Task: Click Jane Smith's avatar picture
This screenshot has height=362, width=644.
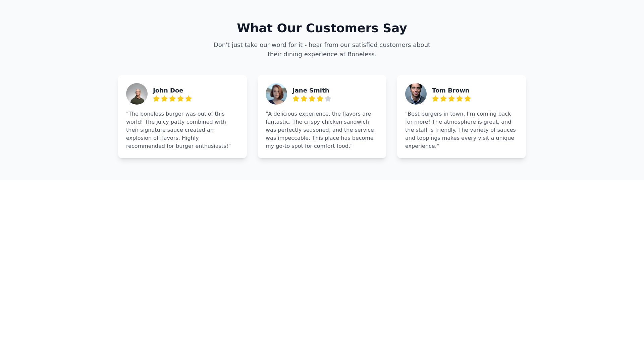Action: pos(276,94)
